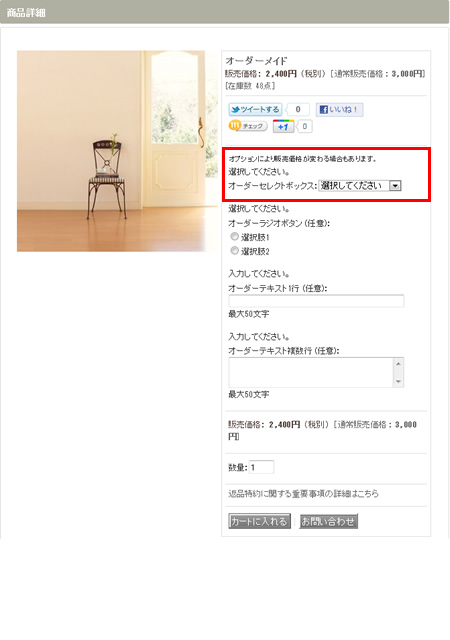Click the お問い合わせ button
Image resolution: width=450 pixels, height=640 pixels.
[x=329, y=521]
